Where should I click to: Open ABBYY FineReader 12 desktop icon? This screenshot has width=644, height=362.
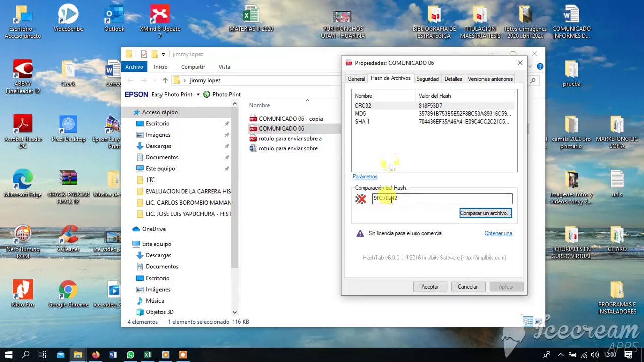[23, 76]
